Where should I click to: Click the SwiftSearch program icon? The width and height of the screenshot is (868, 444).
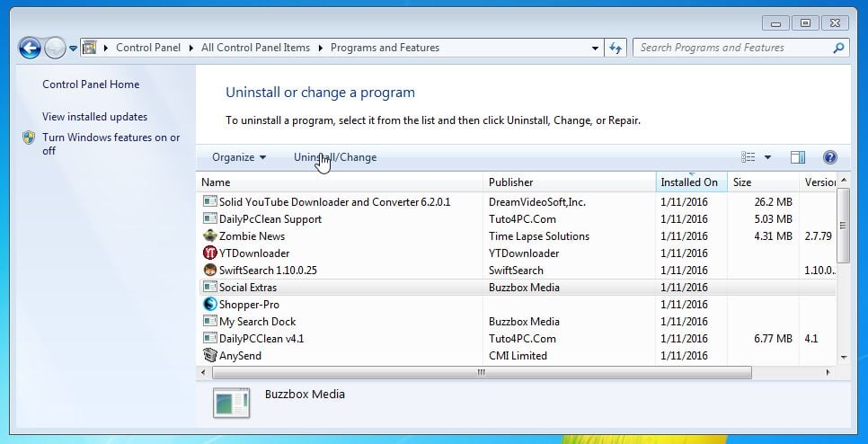pyautogui.click(x=210, y=271)
